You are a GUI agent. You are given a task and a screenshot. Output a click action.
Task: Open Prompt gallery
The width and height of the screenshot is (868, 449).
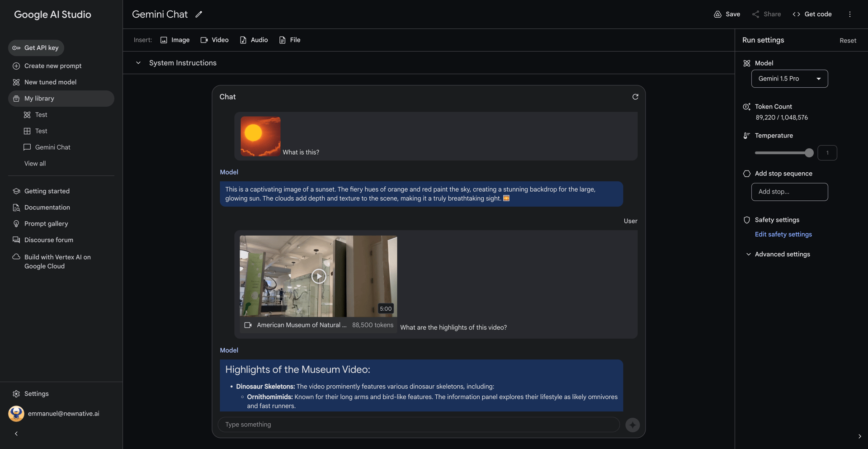(x=46, y=223)
